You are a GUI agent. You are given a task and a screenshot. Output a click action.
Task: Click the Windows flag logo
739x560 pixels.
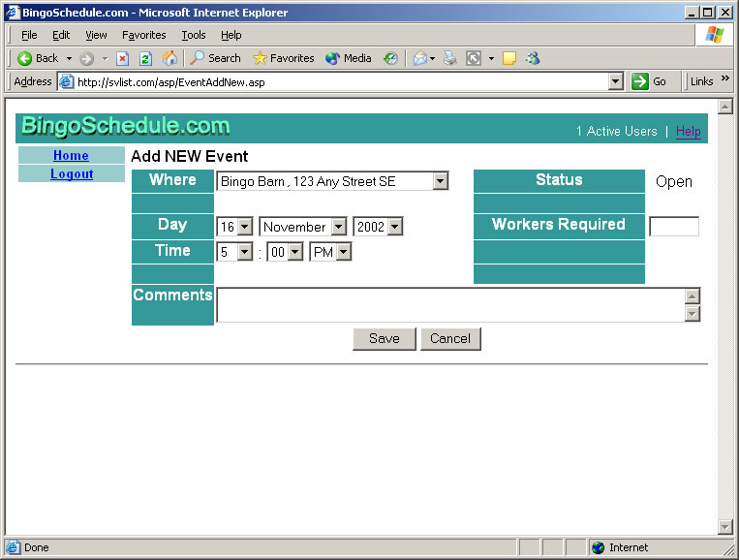[x=715, y=35]
